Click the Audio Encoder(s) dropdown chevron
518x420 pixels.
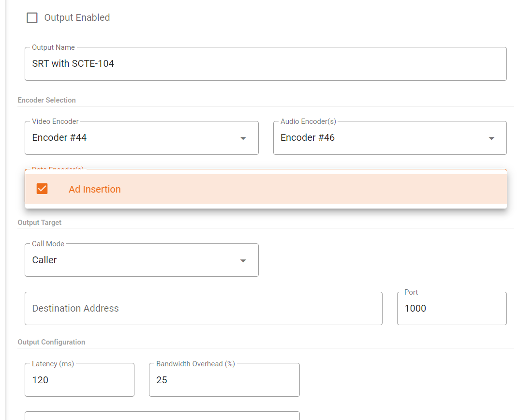pos(491,138)
